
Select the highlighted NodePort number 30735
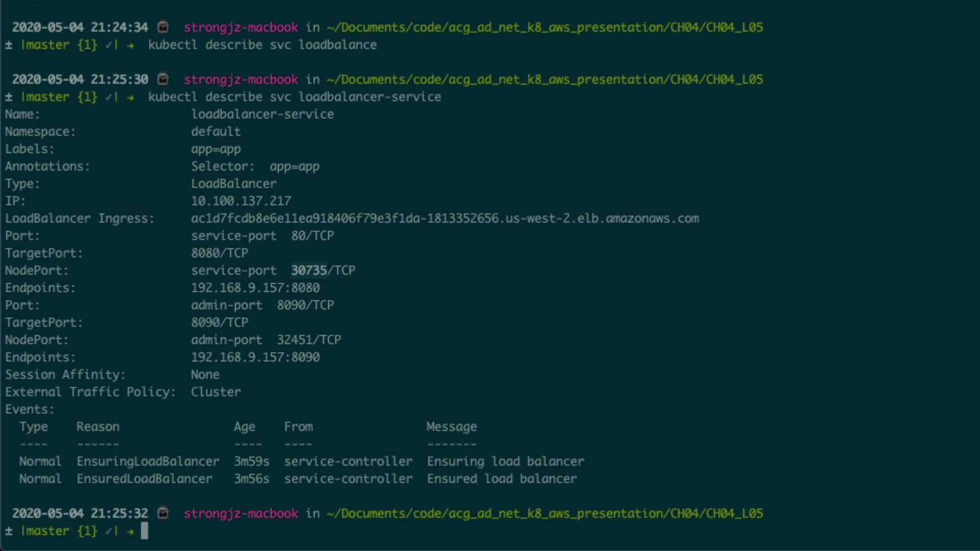click(x=309, y=270)
